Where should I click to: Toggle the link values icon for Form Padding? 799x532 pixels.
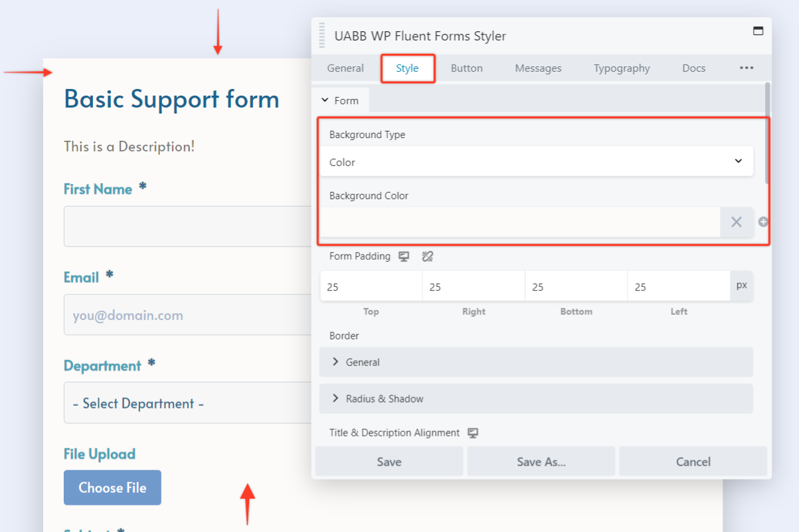(x=428, y=256)
